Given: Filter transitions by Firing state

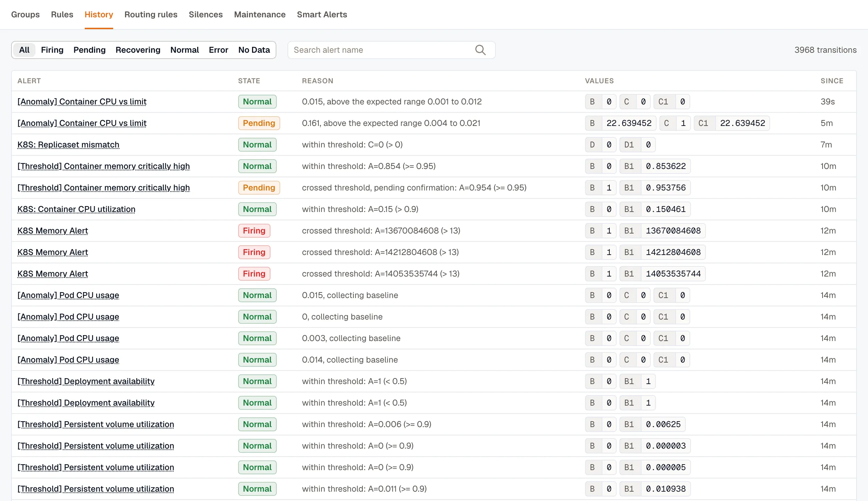Looking at the screenshot, I should [52, 50].
